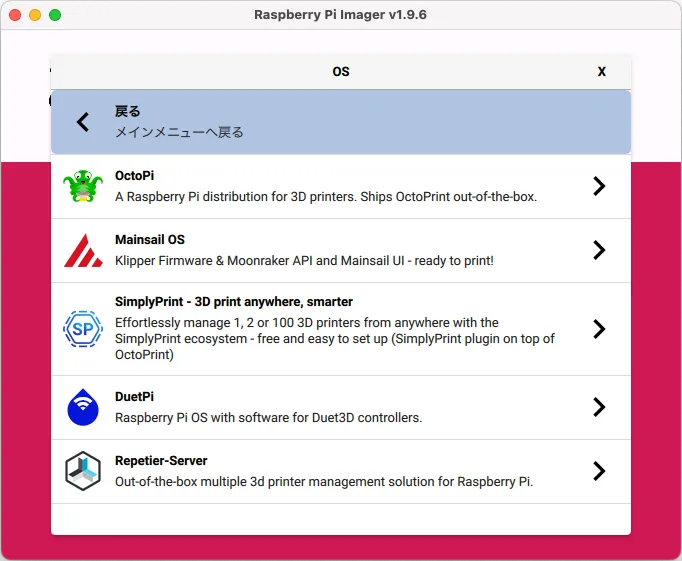The width and height of the screenshot is (682, 561).
Task: Open SimplyPrint submenu chevron
Action: click(599, 329)
